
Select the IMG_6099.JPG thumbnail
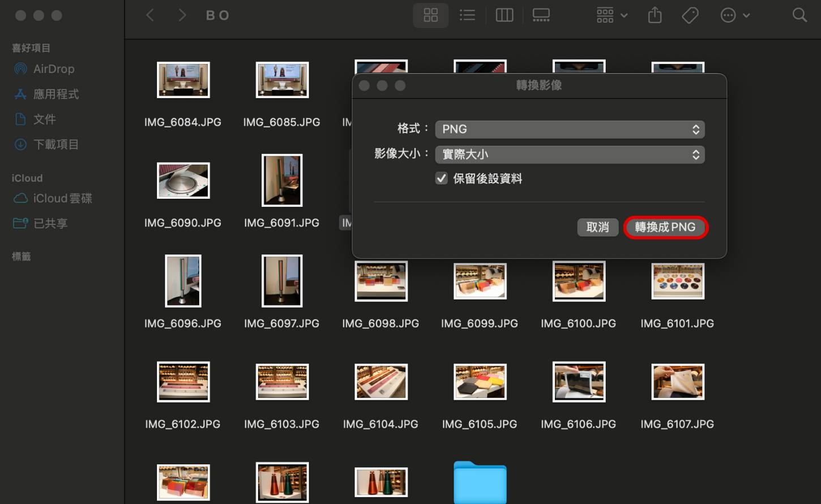480,281
